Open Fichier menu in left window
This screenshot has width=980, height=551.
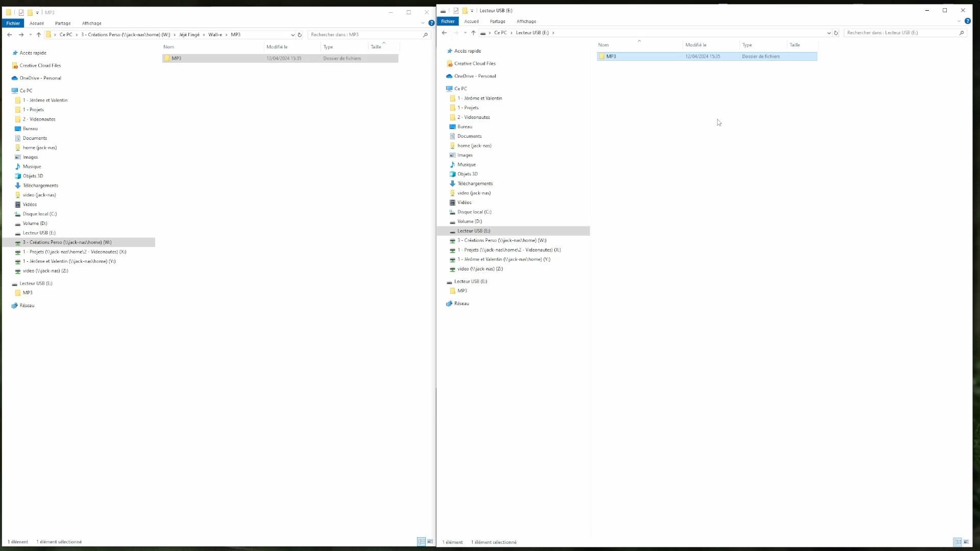[x=13, y=23]
